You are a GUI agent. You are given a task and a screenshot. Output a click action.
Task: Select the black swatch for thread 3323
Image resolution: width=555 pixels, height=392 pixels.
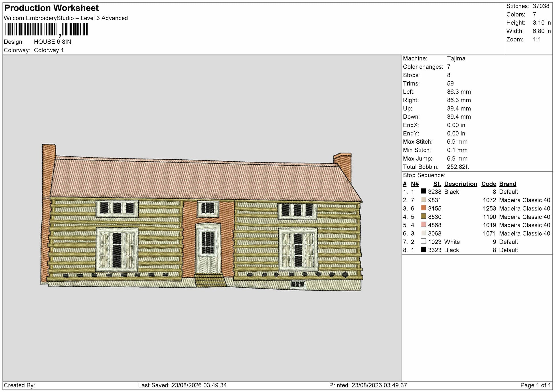coord(423,249)
